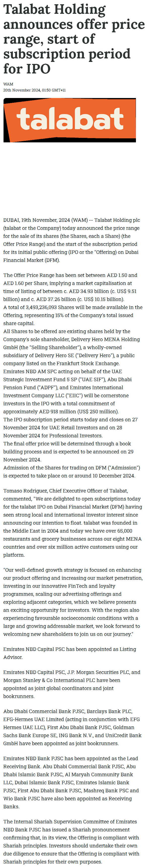Click the opening paragraph starting with DUBAI

72,240
